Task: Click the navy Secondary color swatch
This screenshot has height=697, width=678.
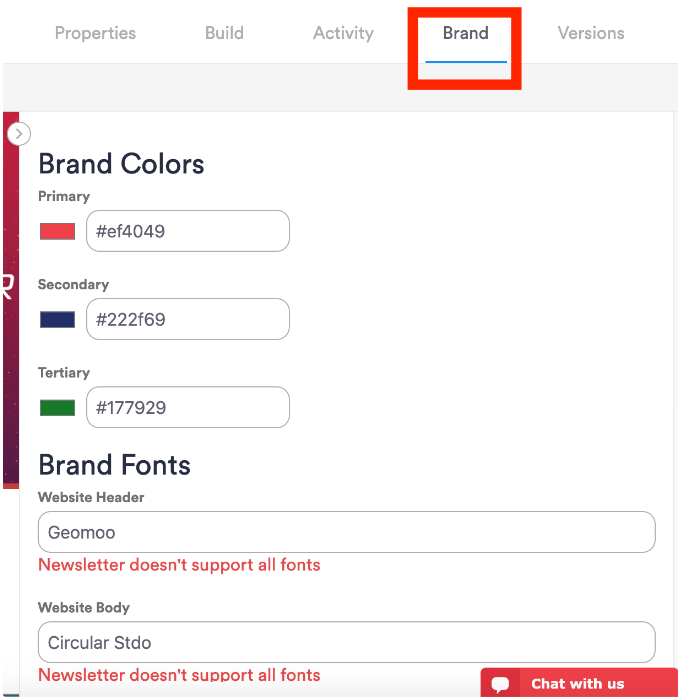Action: [x=57, y=320]
